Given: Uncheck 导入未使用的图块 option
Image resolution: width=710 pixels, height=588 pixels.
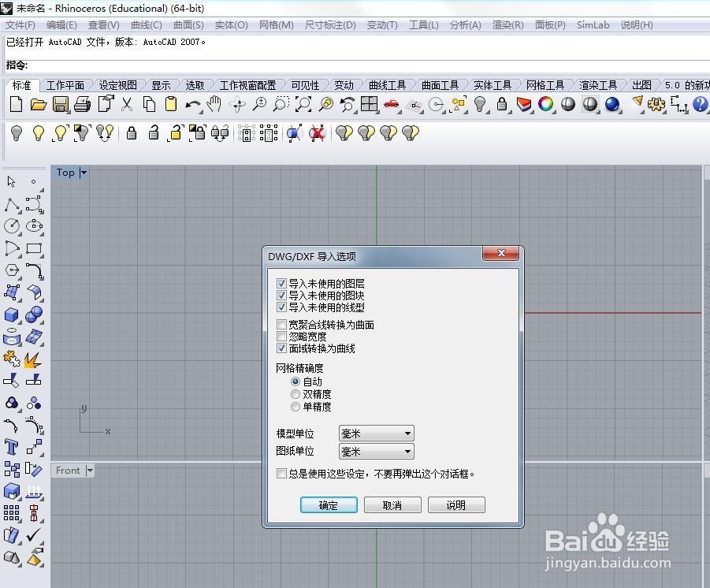Looking at the screenshot, I should click(x=281, y=295).
